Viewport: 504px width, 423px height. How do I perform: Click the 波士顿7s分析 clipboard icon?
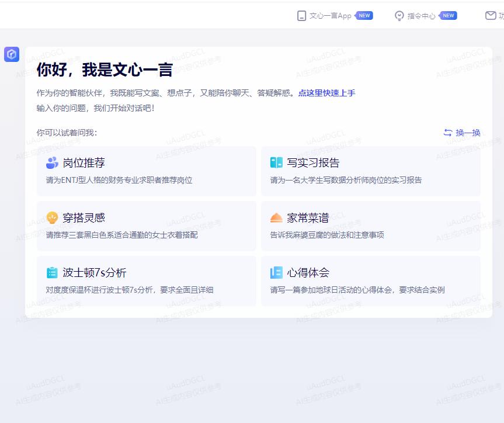(x=52, y=272)
